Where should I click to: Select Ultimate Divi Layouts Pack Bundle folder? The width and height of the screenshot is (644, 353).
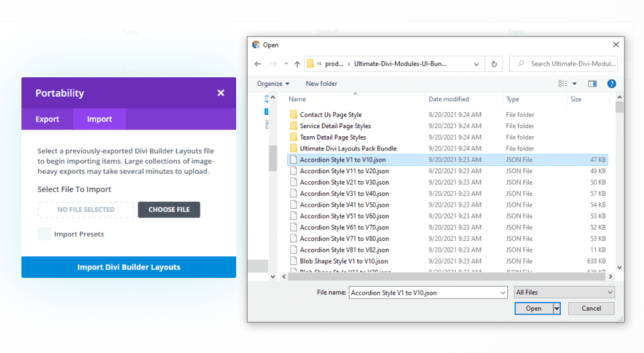447,148
